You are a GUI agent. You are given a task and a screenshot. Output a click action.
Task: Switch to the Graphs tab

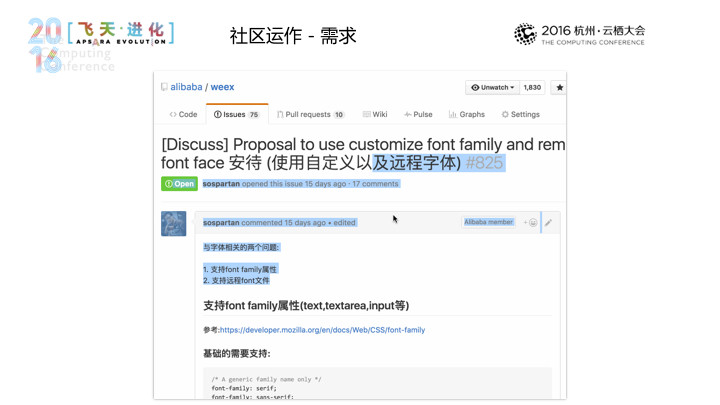[x=467, y=114]
